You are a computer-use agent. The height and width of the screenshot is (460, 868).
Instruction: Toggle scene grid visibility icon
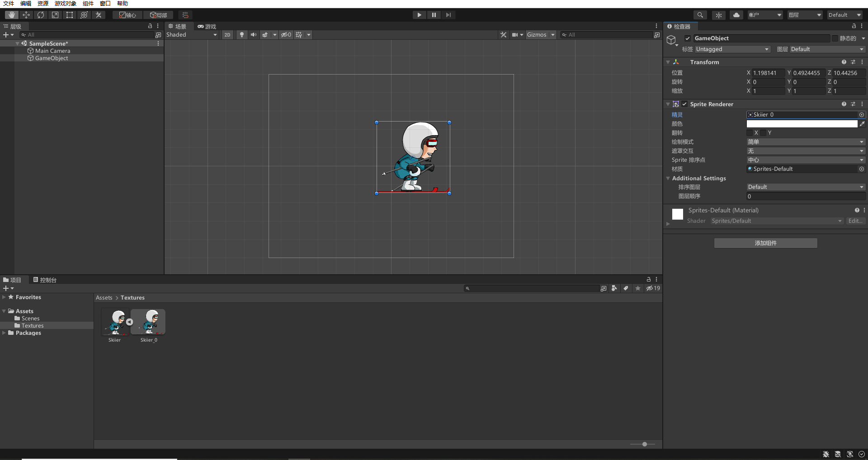pos(299,35)
